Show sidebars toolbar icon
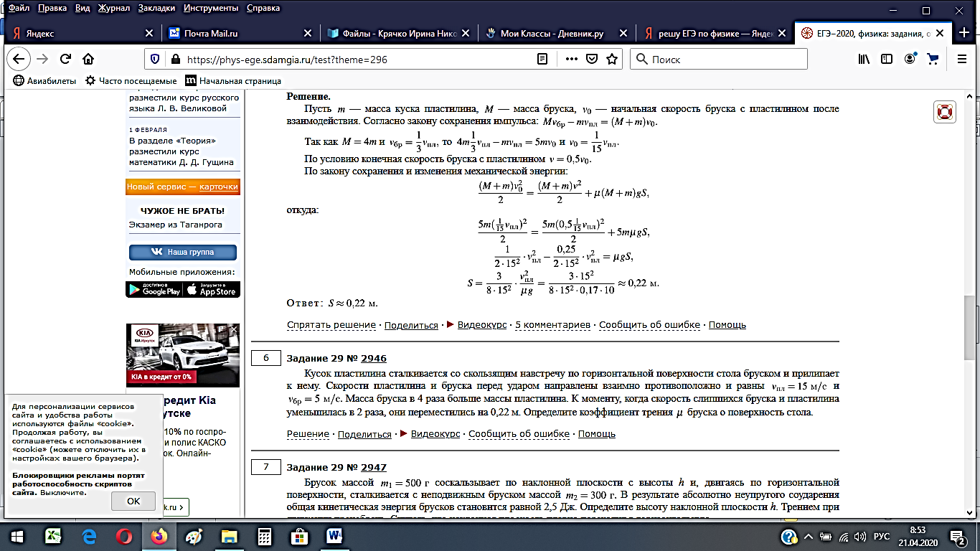Viewport: 980px width, 551px height. [x=887, y=60]
